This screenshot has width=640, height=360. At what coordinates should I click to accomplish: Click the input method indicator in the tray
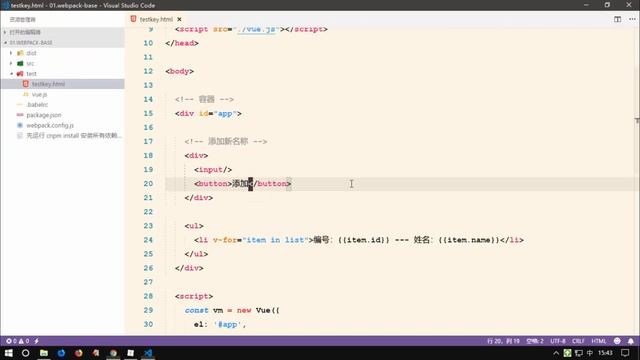589,353
